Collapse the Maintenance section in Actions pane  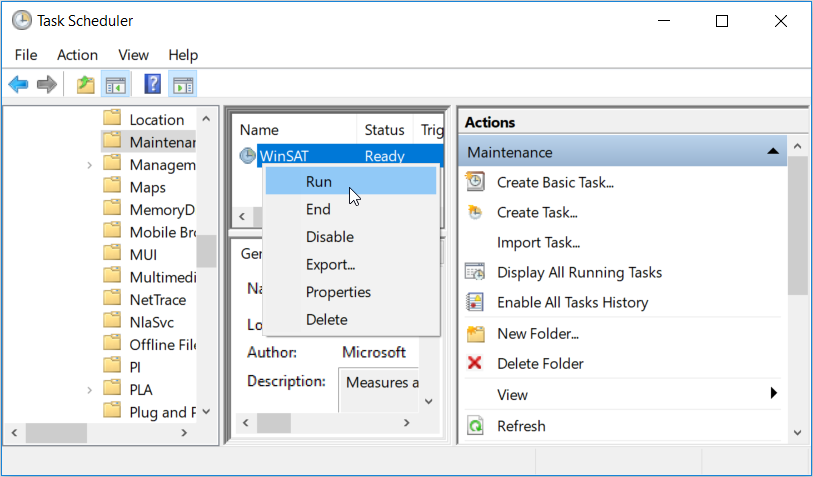point(773,151)
